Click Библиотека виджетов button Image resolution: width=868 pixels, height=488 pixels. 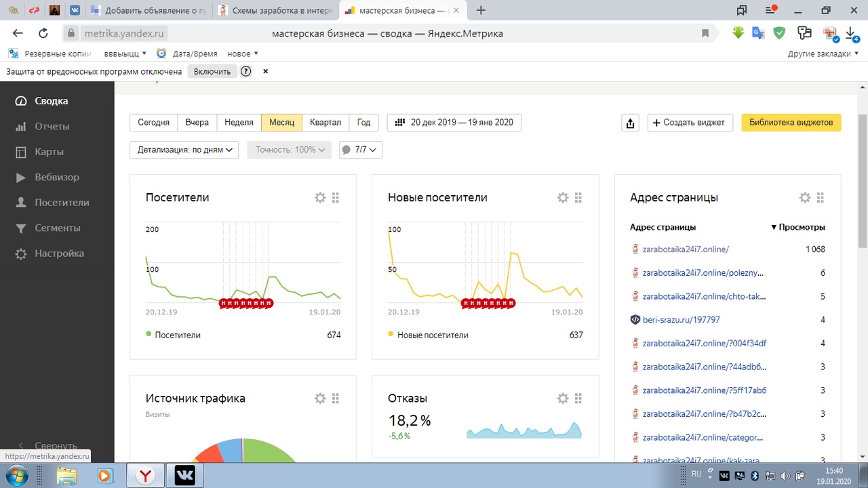point(791,123)
